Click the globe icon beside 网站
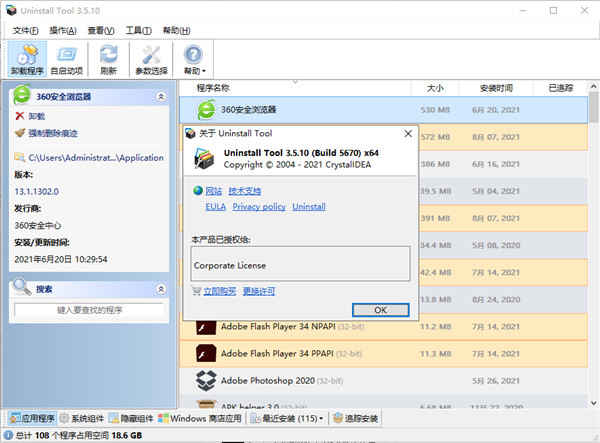The width and height of the screenshot is (600, 443). pos(198,191)
